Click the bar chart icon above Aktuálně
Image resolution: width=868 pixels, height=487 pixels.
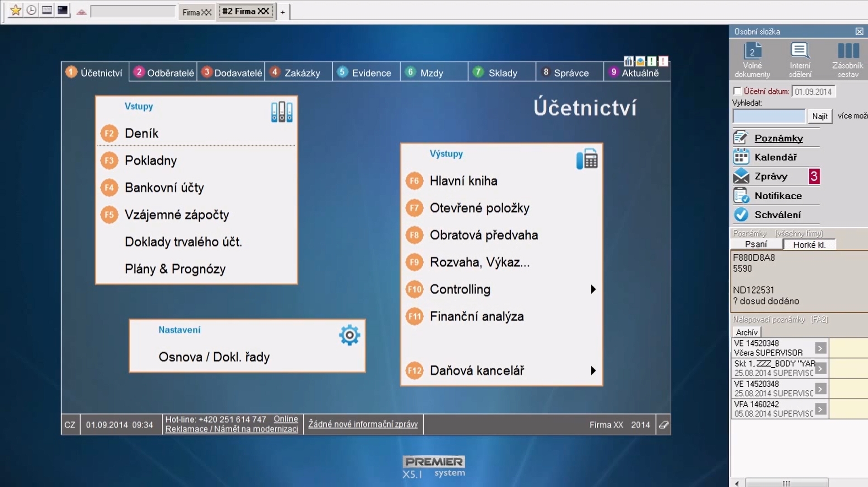628,61
